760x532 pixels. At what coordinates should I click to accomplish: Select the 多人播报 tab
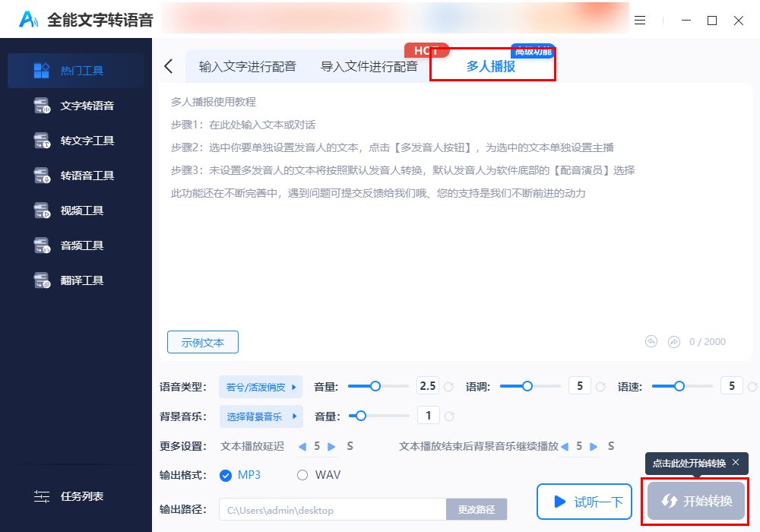pos(492,66)
